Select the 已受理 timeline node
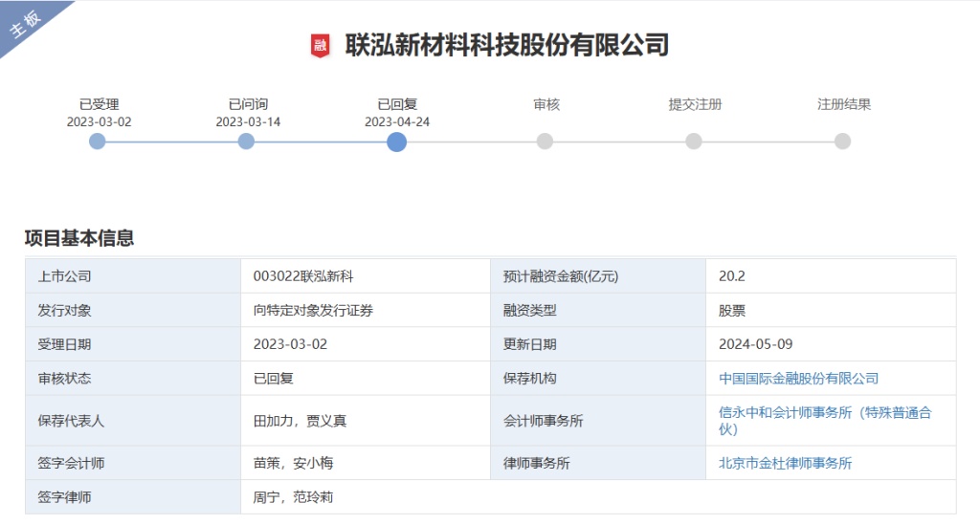Image resolution: width=980 pixels, height=525 pixels. (98, 142)
